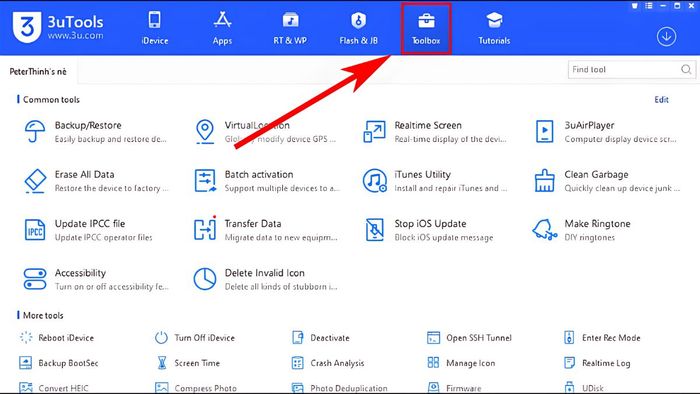Viewport: 700px width, 394px height.
Task: Click the 'Migrate data to new equipm...' text
Action: pos(281,237)
